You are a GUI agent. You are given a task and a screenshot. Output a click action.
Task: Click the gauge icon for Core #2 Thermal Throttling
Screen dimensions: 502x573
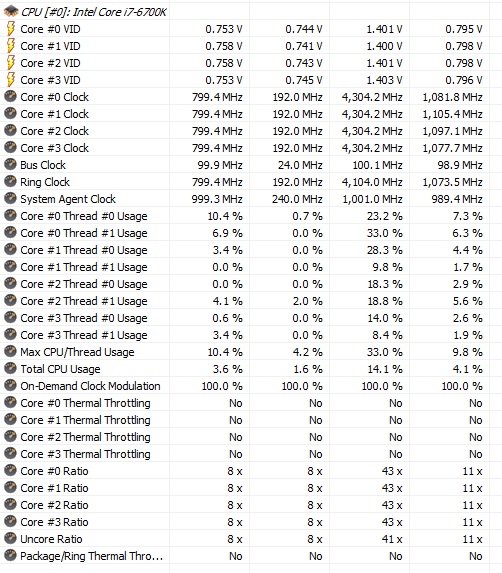tap(10, 436)
